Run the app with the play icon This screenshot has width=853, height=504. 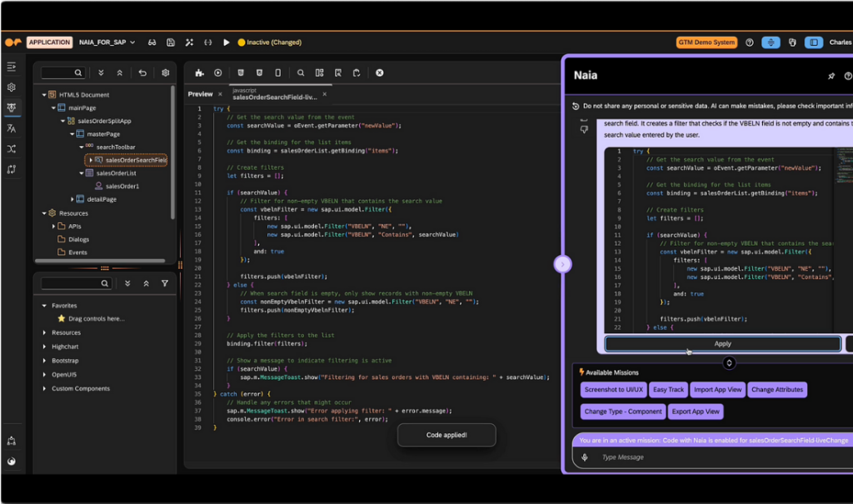coord(226,42)
